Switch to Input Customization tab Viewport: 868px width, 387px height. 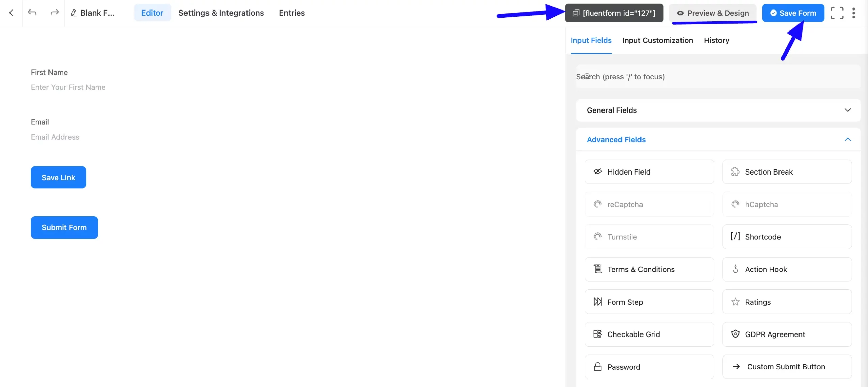(657, 40)
